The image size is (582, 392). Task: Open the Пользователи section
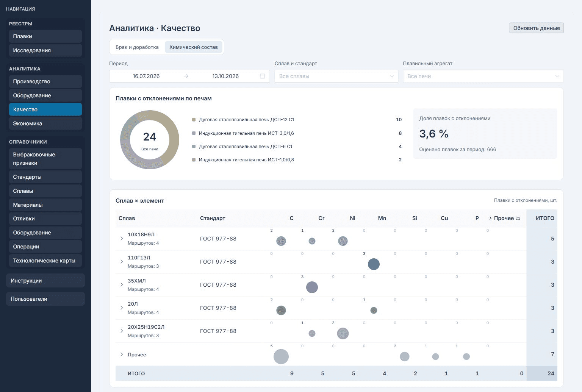tap(45, 299)
